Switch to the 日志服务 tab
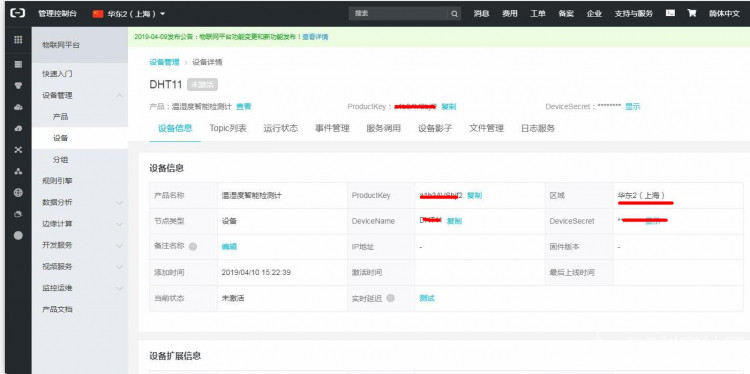Image resolution: width=750 pixels, height=374 pixels. click(x=538, y=128)
